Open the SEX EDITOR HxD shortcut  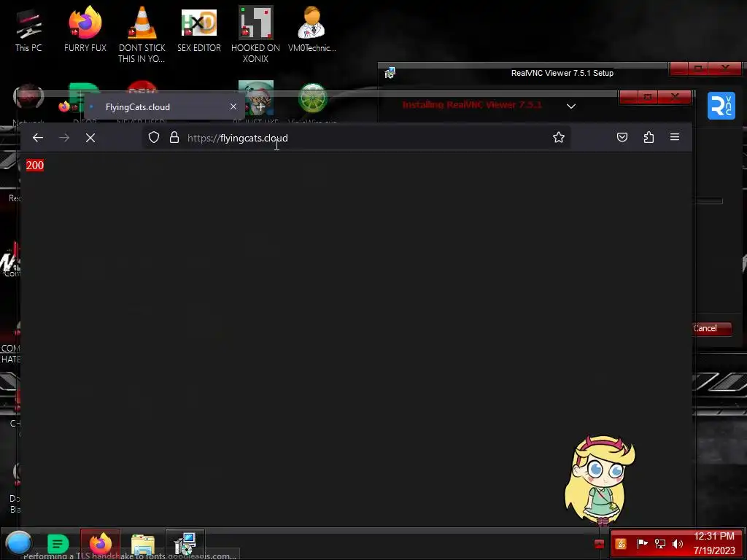[x=199, y=29]
